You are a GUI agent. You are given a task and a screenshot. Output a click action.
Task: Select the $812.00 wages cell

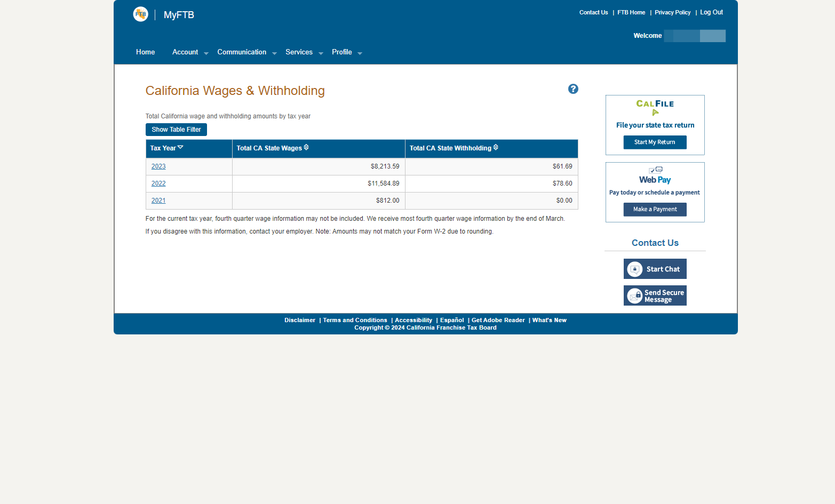pos(319,201)
